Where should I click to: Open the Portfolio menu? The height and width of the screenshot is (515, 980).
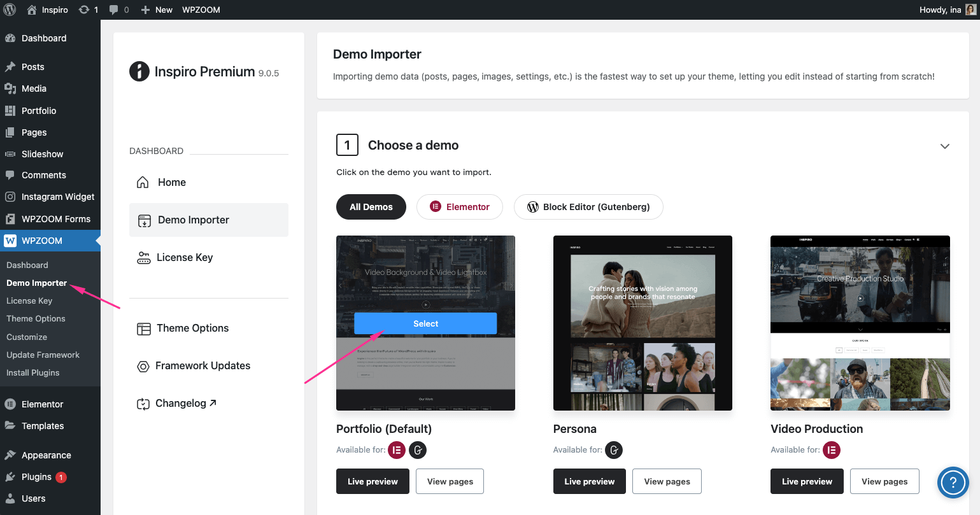click(50, 111)
